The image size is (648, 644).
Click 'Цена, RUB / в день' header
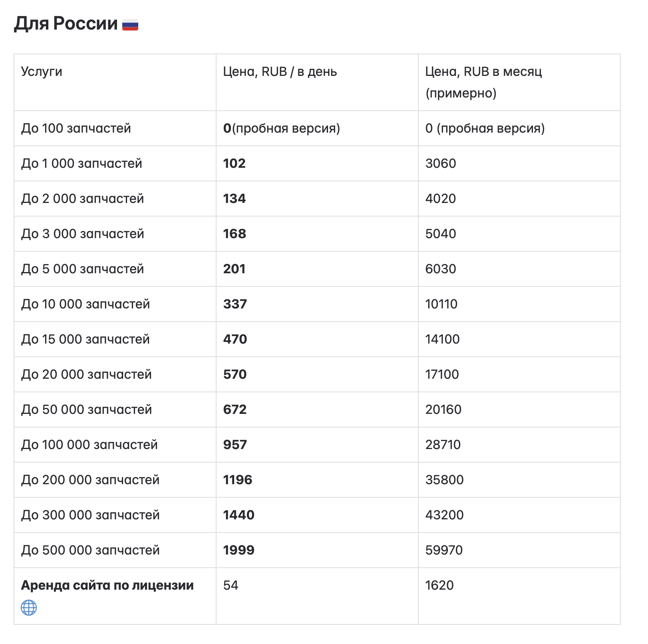click(x=280, y=72)
